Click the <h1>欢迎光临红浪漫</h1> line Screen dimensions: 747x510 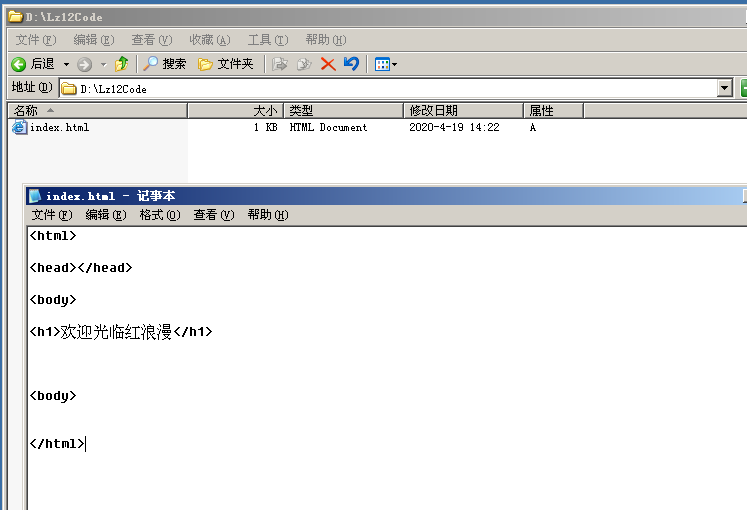121,331
